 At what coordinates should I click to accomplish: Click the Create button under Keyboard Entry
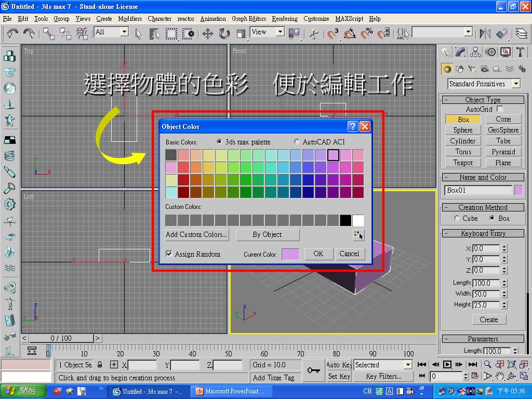(x=489, y=320)
